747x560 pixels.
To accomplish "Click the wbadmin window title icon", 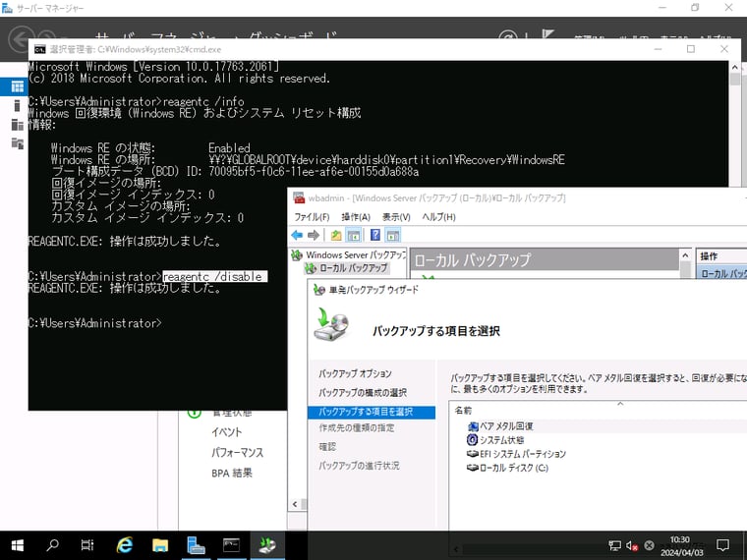I will tap(299, 198).
